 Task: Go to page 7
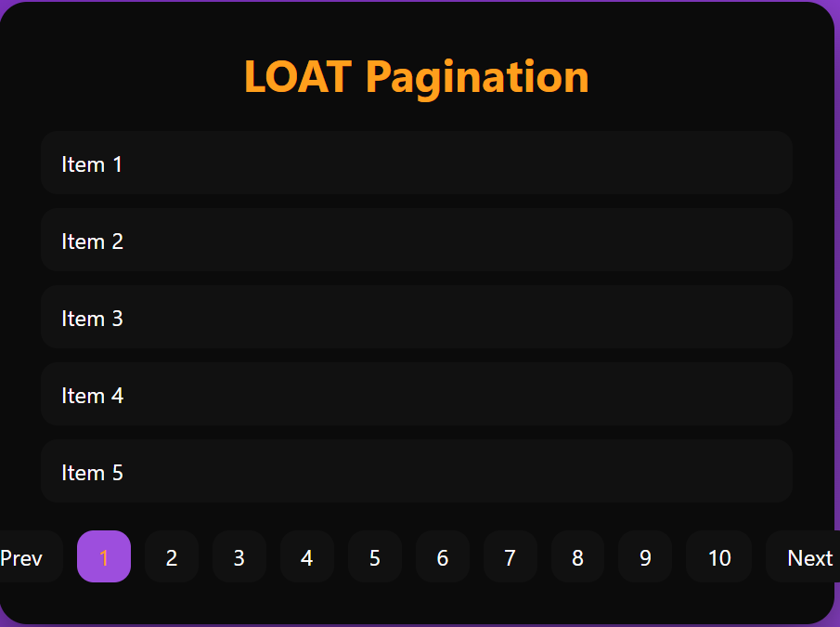(x=510, y=557)
